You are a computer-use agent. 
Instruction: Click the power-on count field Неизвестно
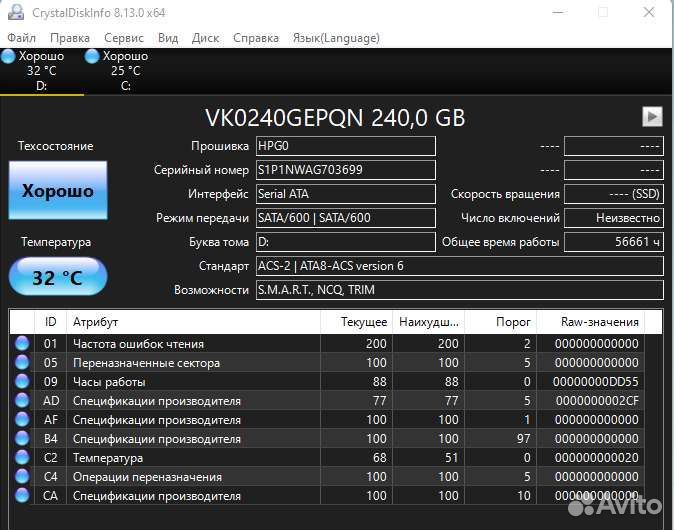point(614,218)
